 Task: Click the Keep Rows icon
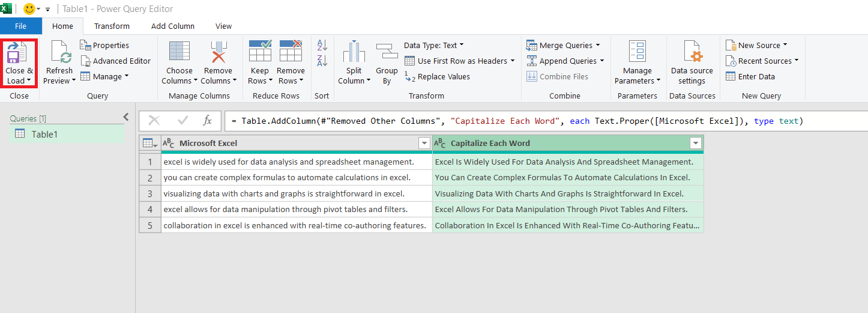click(x=260, y=52)
